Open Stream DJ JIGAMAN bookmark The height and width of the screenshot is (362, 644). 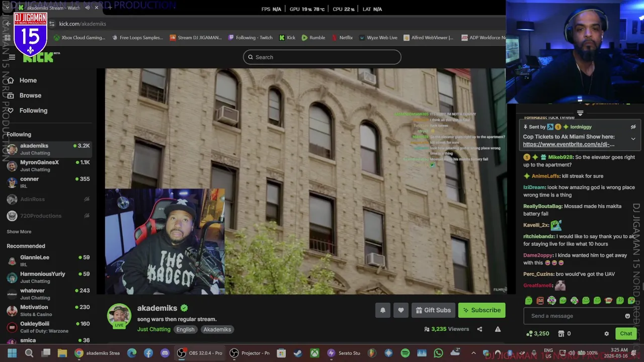click(196, 38)
